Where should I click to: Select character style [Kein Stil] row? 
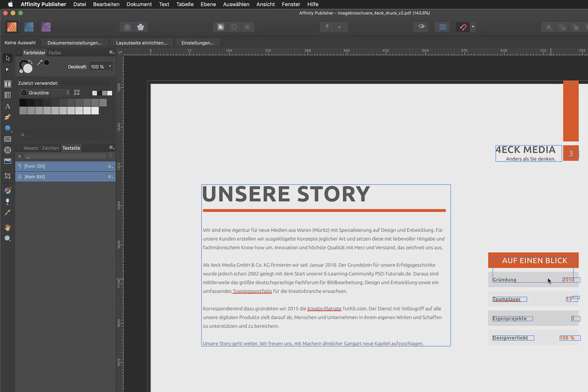66,176
